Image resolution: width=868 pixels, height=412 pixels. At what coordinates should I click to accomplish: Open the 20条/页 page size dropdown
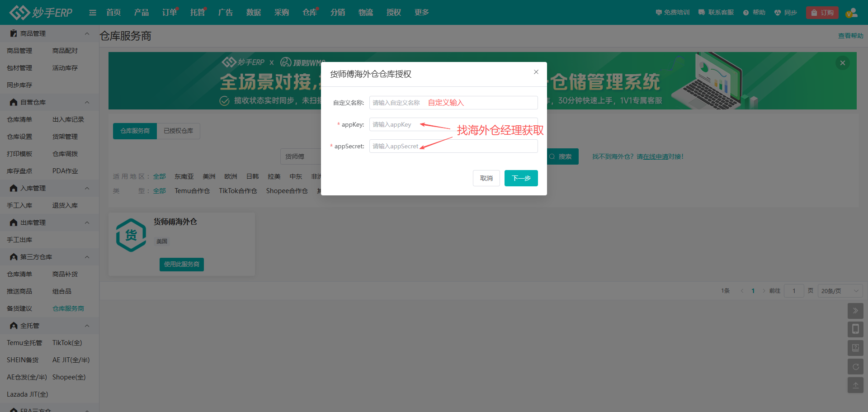pyautogui.click(x=840, y=291)
